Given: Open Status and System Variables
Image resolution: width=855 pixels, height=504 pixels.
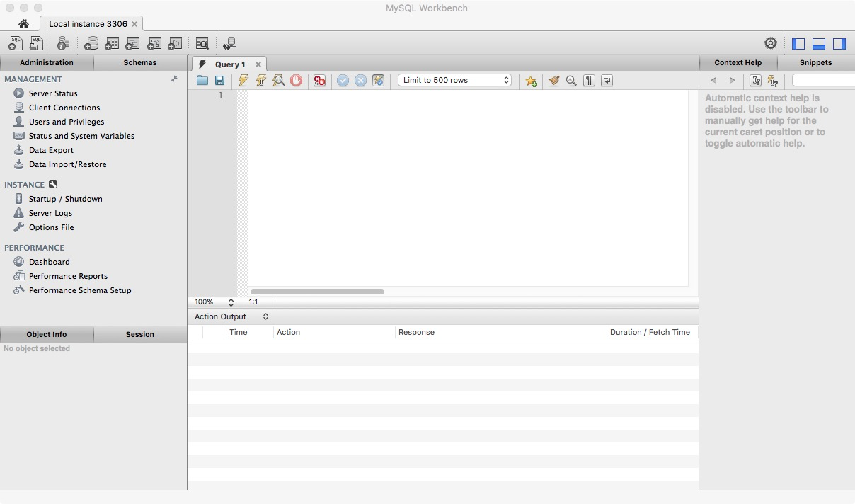Looking at the screenshot, I should coord(81,136).
